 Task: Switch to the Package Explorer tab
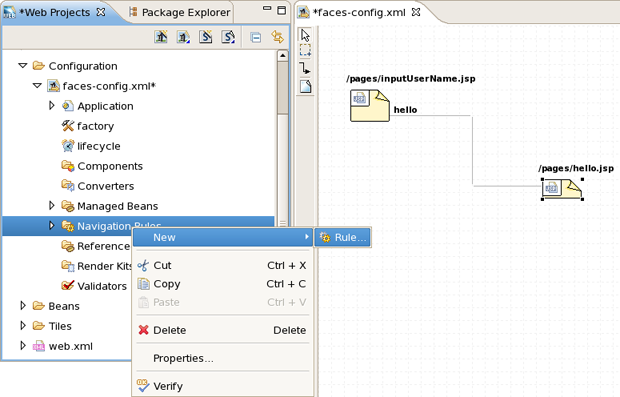point(180,12)
